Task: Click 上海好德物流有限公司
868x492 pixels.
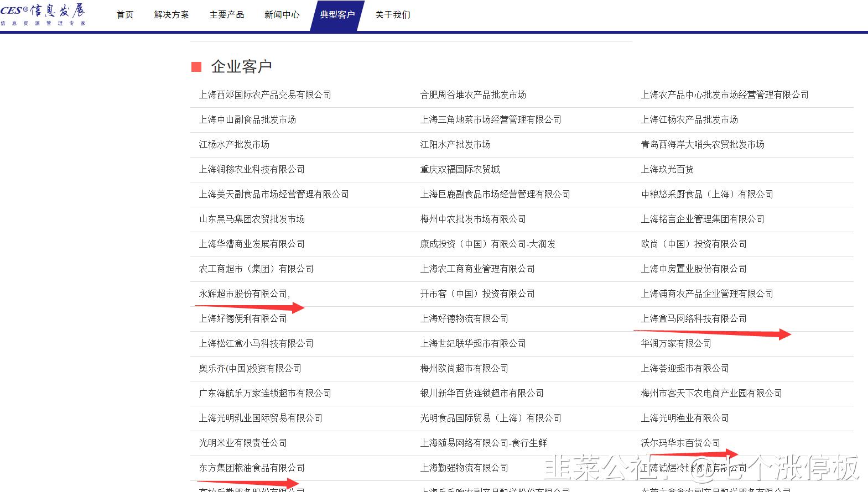Action: click(x=464, y=319)
